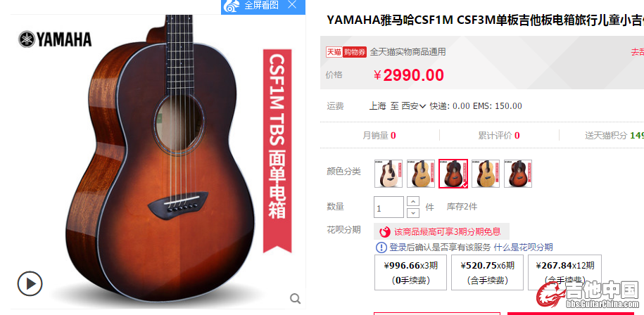Decrease quantity with the down arrow
This screenshot has height=315, width=644.
point(413,213)
